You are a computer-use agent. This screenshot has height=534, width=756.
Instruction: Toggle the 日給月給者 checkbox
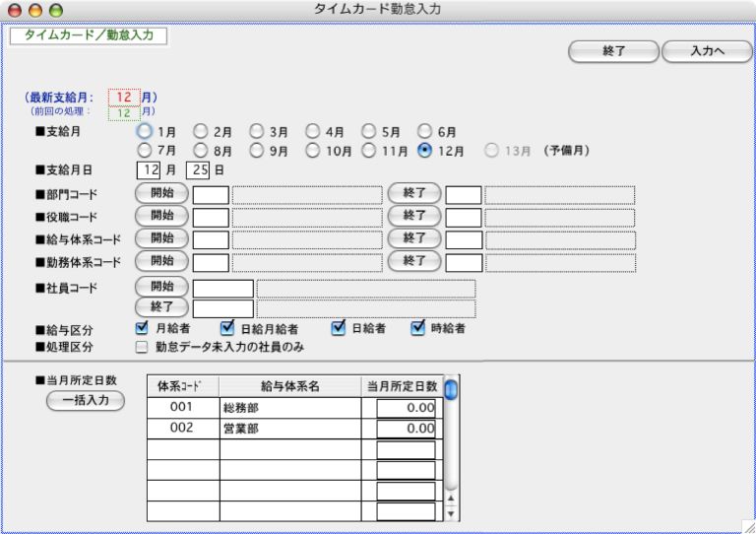(x=227, y=328)
